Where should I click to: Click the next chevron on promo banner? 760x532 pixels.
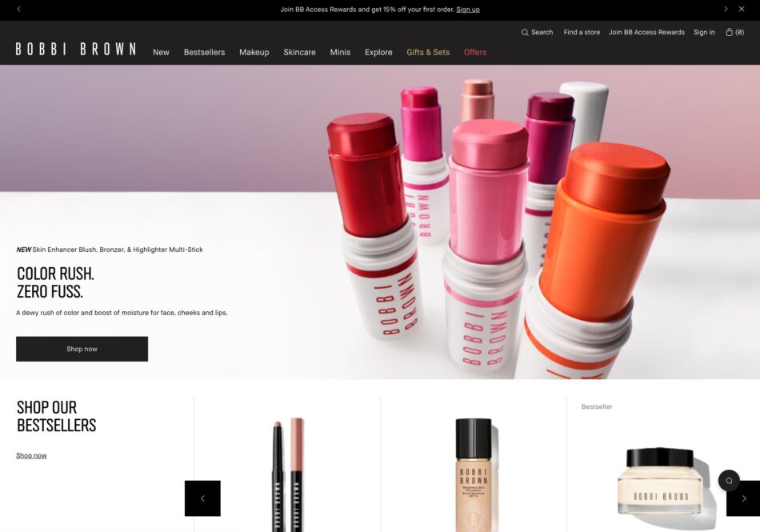coord(726,9)
